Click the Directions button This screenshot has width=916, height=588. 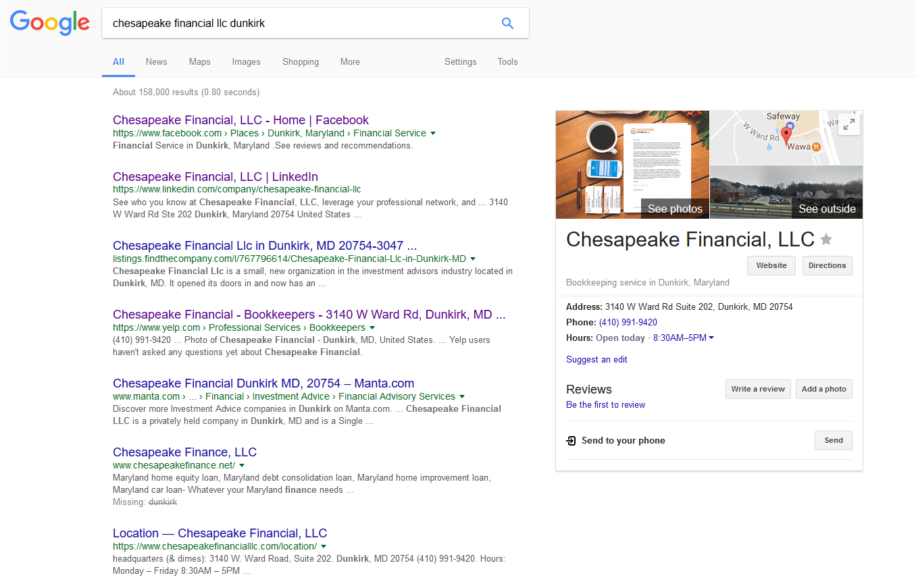tap(827, 265)
